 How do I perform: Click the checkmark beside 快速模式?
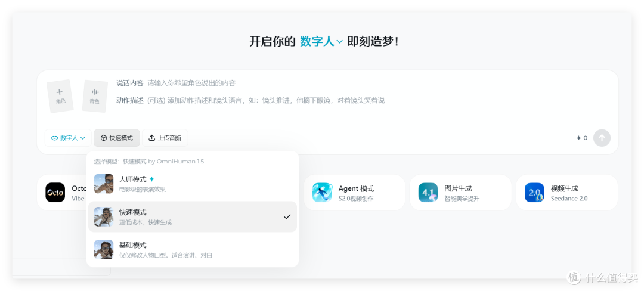pos(287,216)
